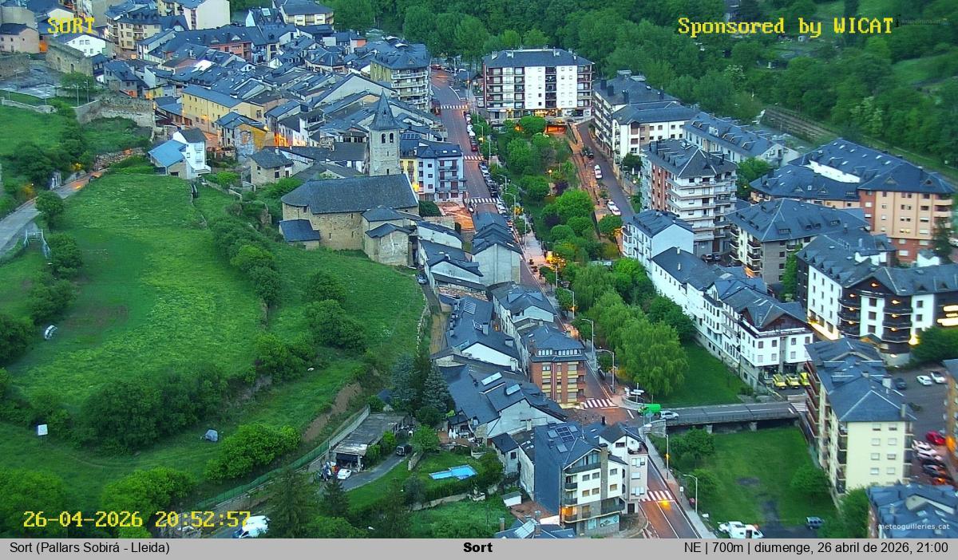Screen dimensions: 958x560
Task: Click the green sign beside the bridge
Action: 651,409
